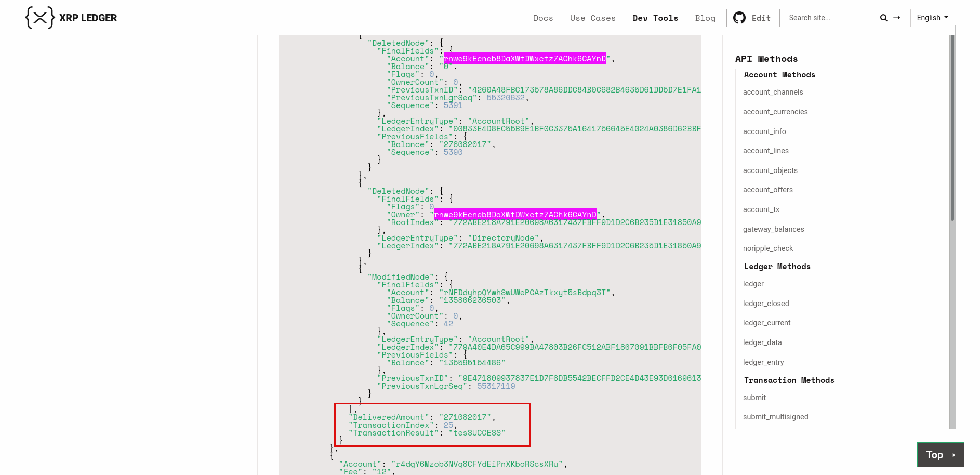Click the account rNFDdyhpQYwhSwUWePCAzTkxyt5sBdpq3T value

click(x=525, y=293)
